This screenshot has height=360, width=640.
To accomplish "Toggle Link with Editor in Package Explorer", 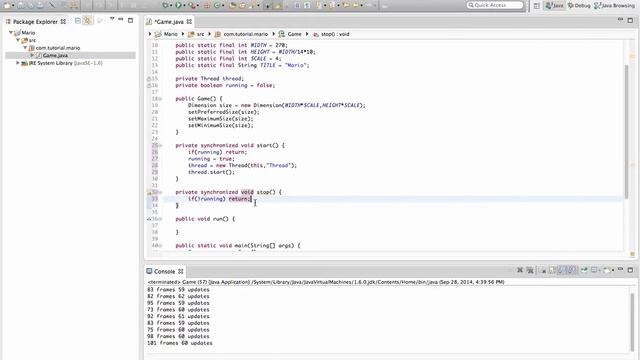I will coord(87,20).
